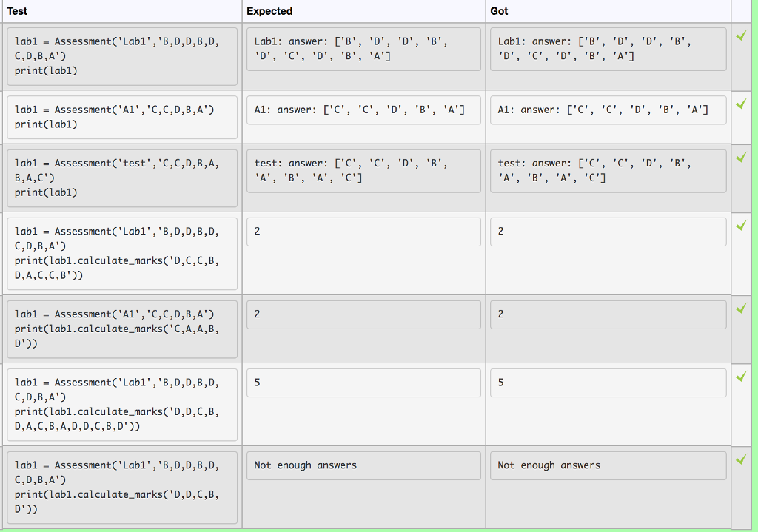This screenshot has width=758, height=532.
Task: Click the green checkmark in the A1 print test row
Action: pos(741,104)
